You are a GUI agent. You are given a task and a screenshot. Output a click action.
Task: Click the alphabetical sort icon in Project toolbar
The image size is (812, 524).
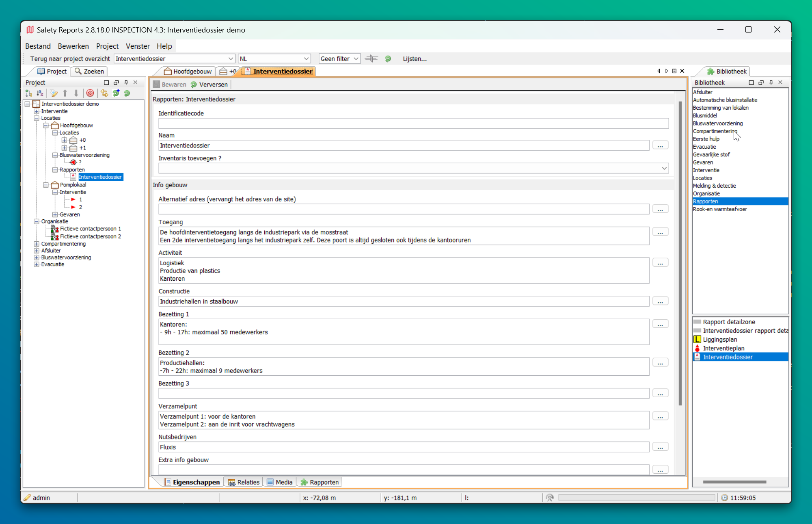coord(40,93)
